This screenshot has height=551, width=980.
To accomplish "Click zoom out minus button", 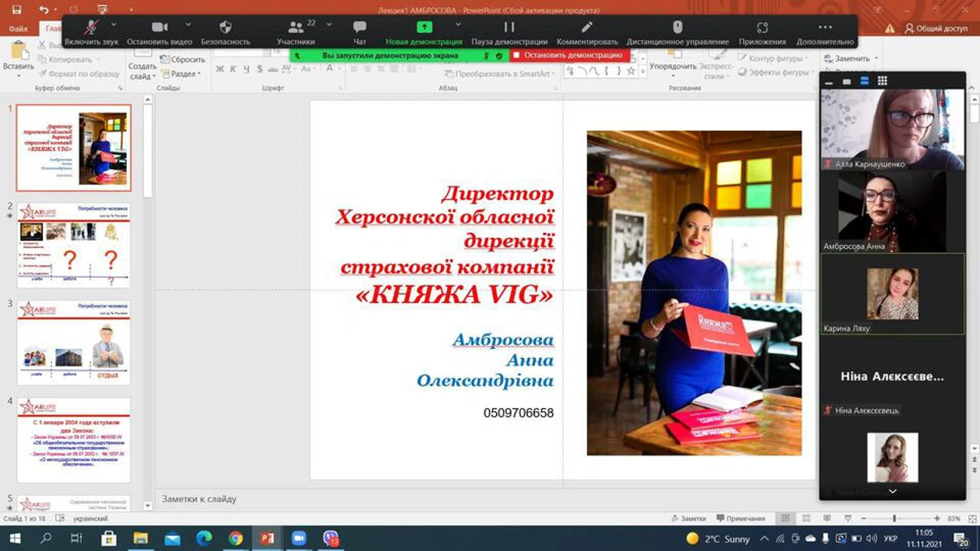I will tap(864, 518).
